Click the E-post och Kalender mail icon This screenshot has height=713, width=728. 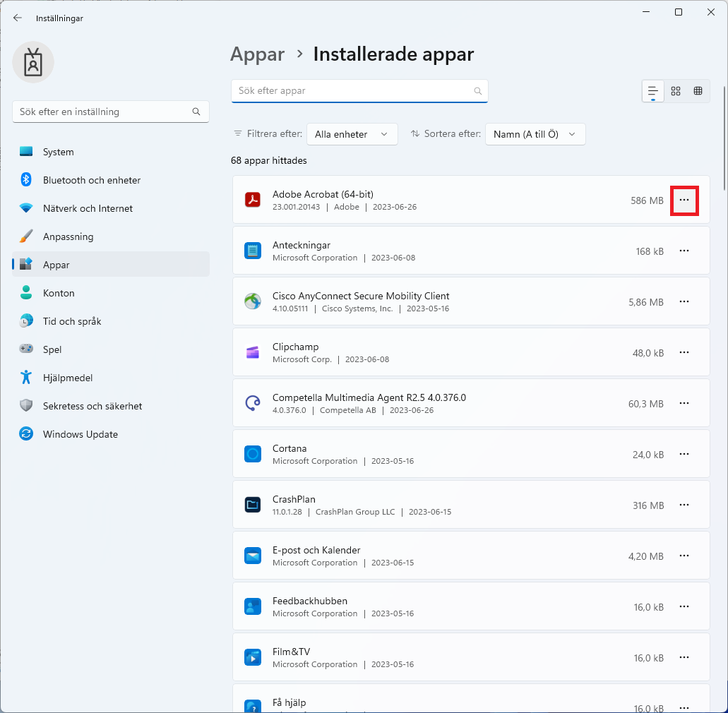[x=253, y=556]
